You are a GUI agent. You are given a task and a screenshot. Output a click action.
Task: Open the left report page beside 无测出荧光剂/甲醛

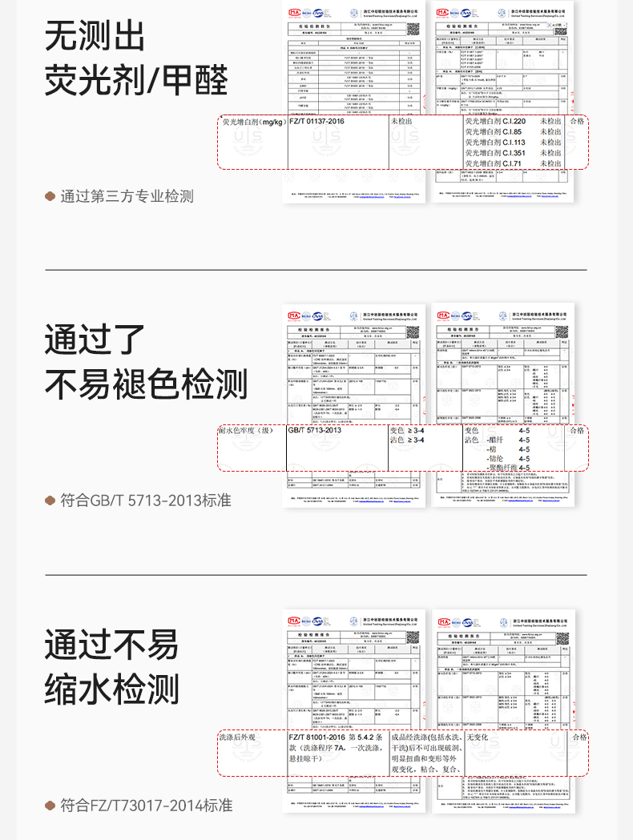pyautogui.click(x=353, y=102)
